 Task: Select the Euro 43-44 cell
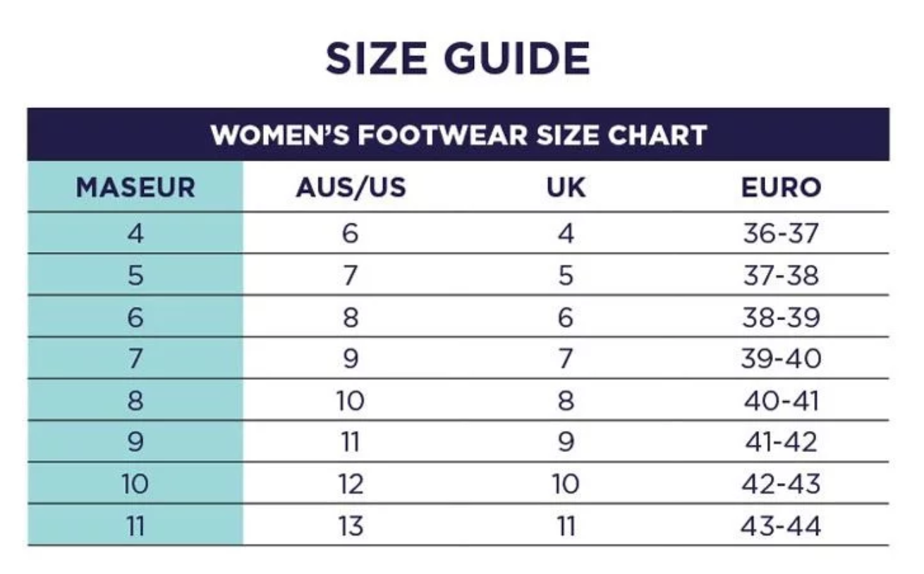coord(781,526)
